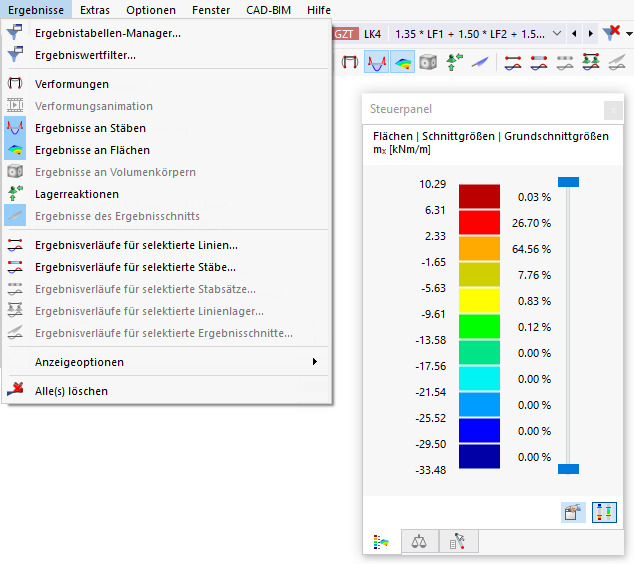
Task: Toggle deformations toolbar icon
Action: coord(350,62)
